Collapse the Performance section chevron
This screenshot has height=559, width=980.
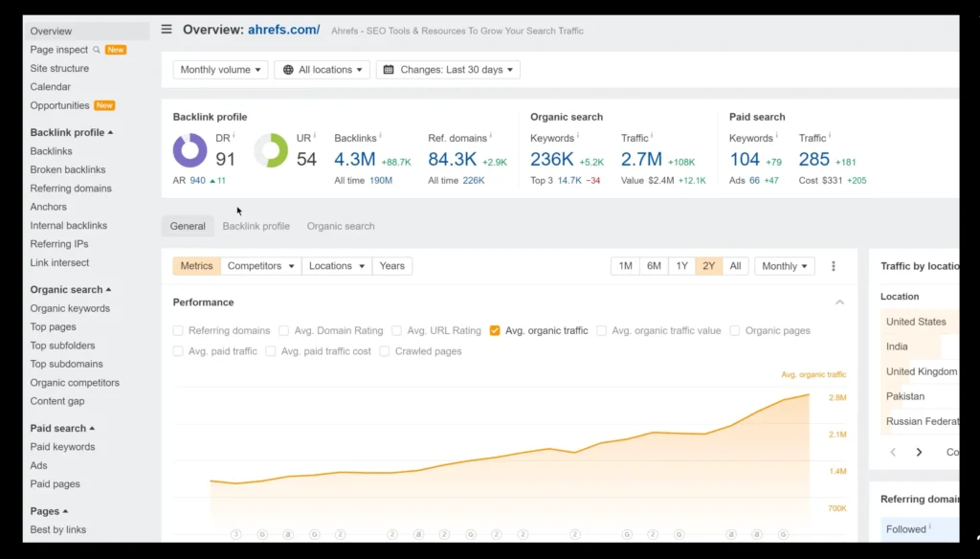[839, 302]
